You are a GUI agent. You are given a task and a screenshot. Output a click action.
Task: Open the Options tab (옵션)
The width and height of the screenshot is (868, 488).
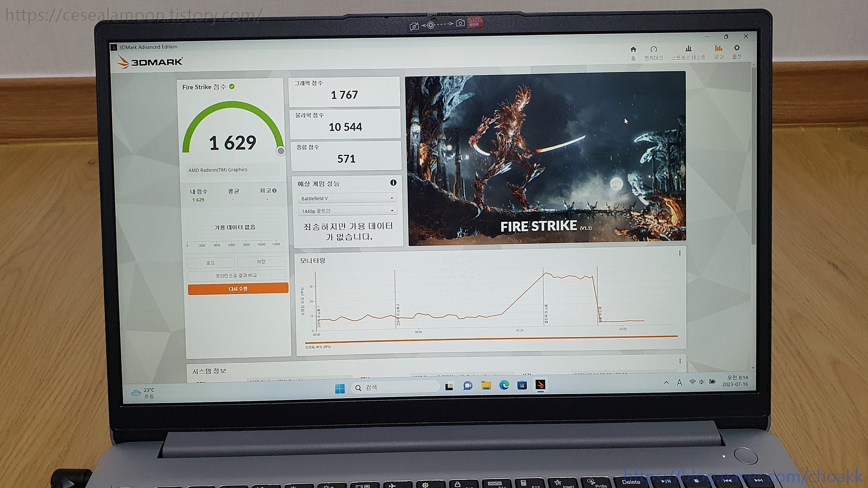coord(737,52)
